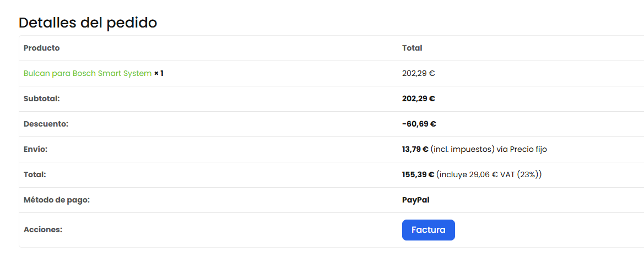The height and width of the screenshot is (257, 644).
Task: Click the blue Factura button
Action: 429,230
